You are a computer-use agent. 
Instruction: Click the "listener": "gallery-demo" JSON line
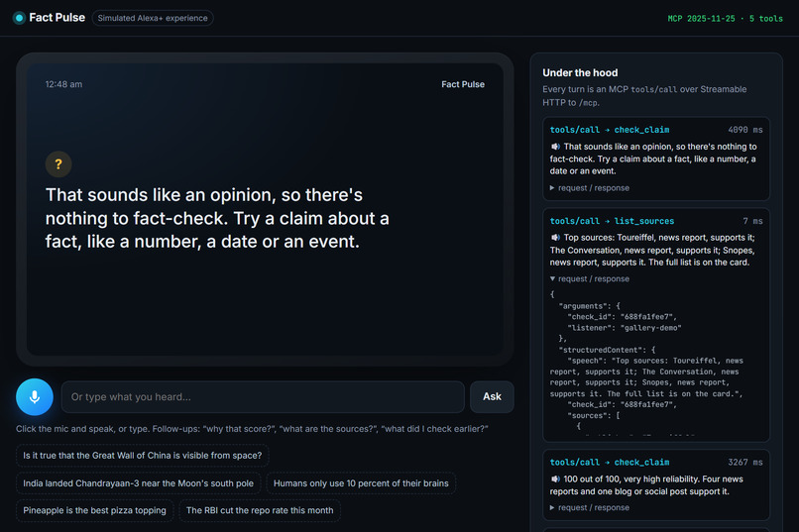pyautogui.click(x=625, y=328)
